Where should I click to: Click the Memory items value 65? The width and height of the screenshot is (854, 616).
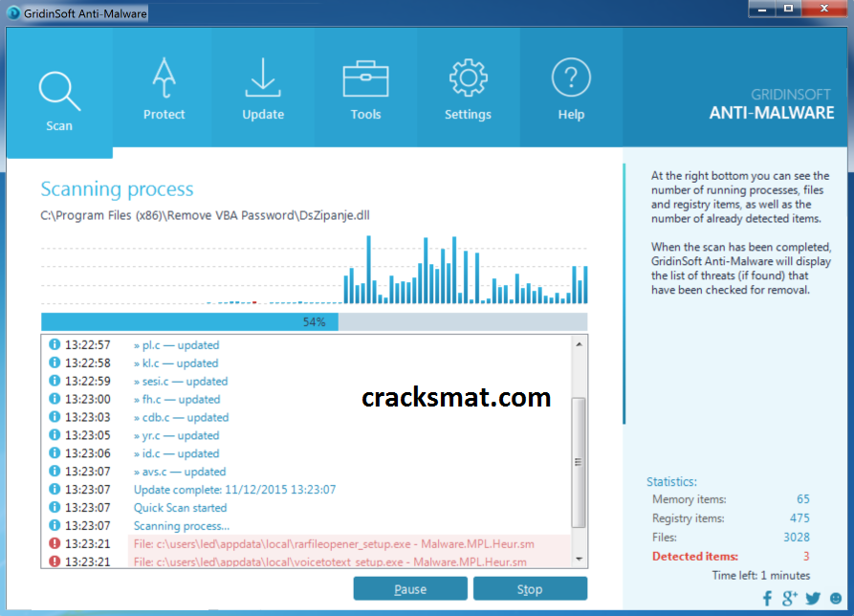coord(802,499)
